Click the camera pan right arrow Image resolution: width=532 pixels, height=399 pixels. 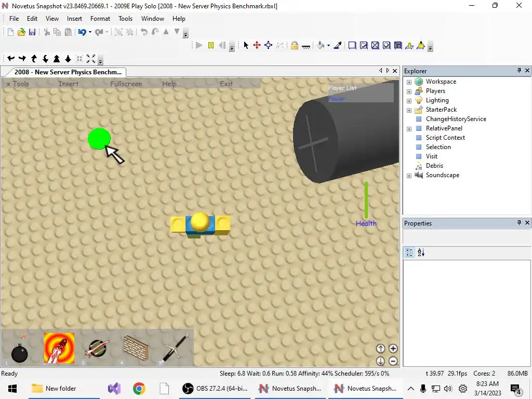(x=22, y=58)
